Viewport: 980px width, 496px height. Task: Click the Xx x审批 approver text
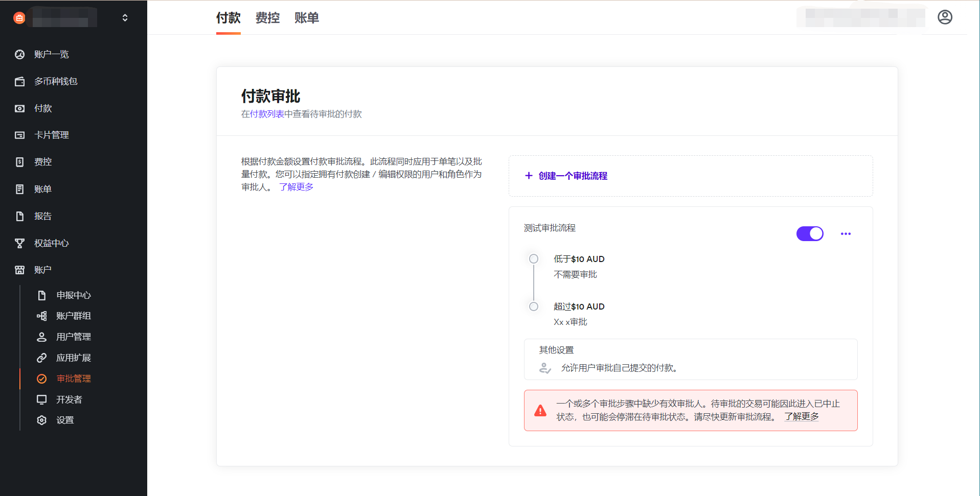[571, 322]
